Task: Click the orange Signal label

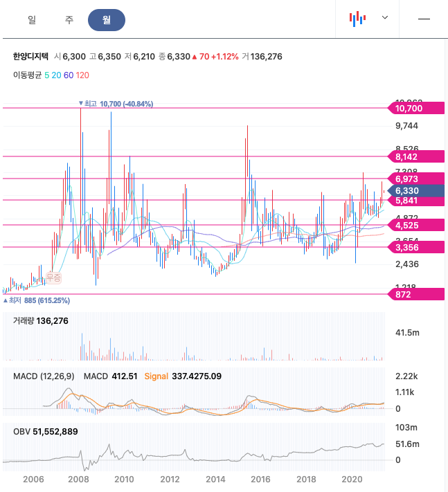Action: click(x=156, y=376)
